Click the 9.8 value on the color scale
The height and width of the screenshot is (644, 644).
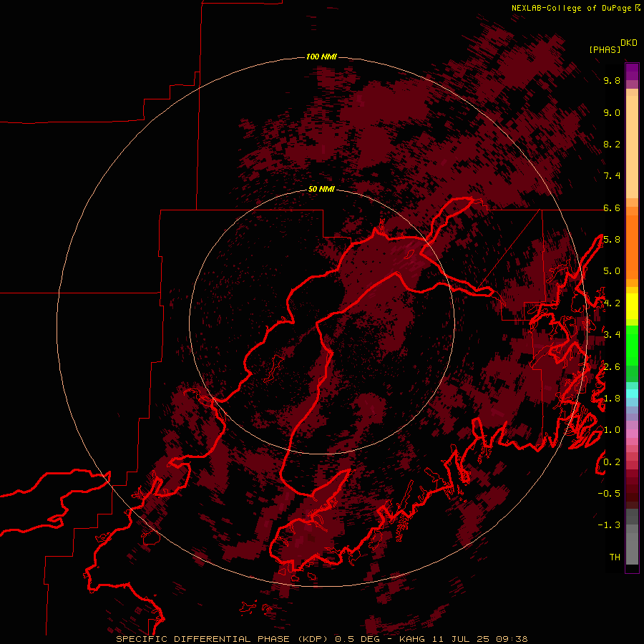click(612, 80)
